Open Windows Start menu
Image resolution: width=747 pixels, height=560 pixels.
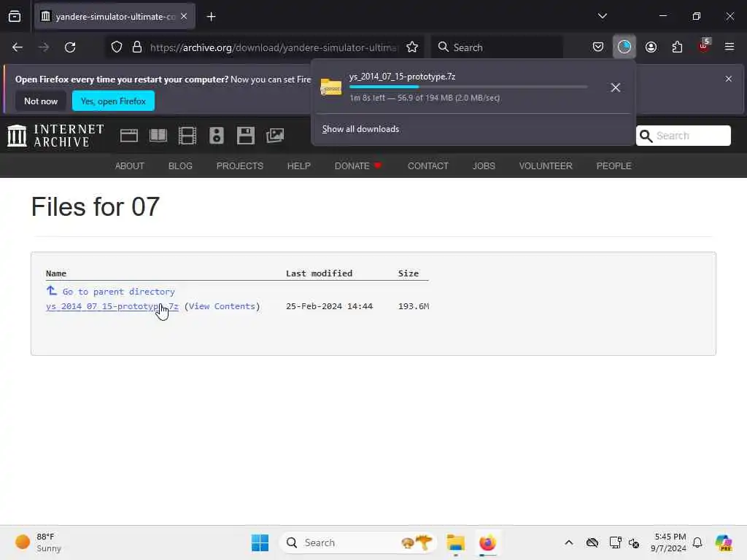pos(260,542)
